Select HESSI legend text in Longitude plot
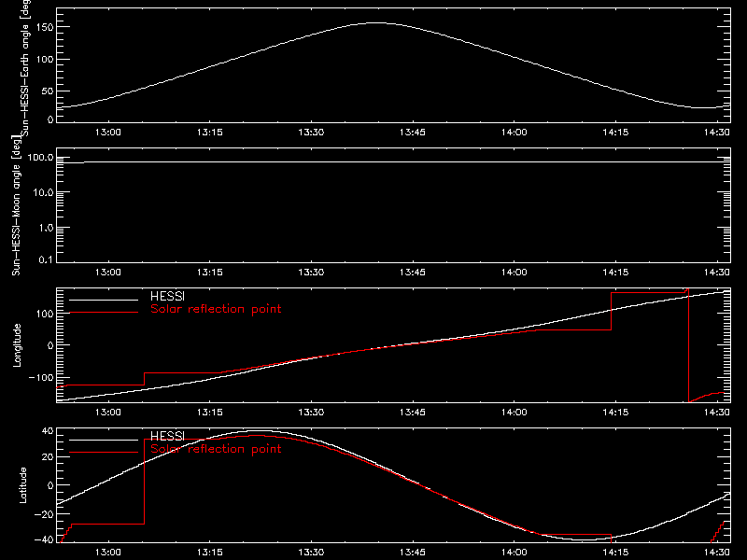This screenshot has height=560, width=747. click(167, 296)
